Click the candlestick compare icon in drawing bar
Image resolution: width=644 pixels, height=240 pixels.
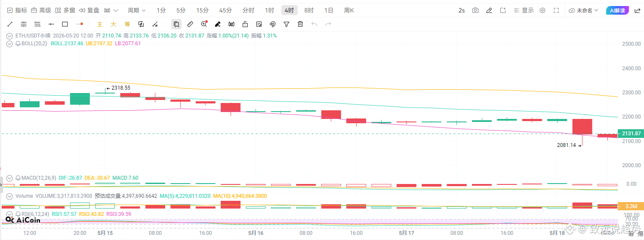231,24
